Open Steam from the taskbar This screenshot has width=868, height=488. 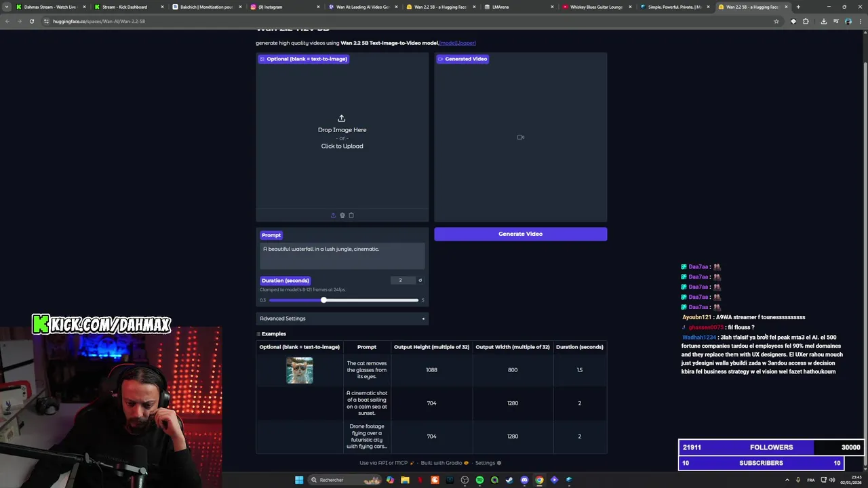(509, 480)
